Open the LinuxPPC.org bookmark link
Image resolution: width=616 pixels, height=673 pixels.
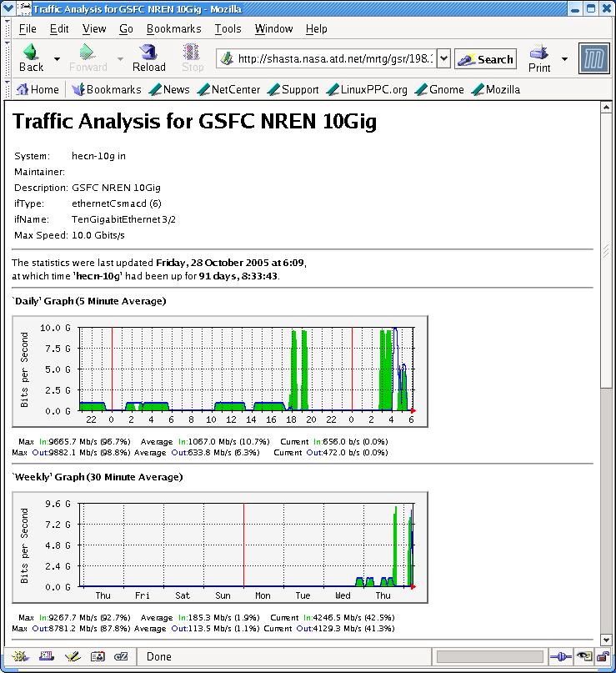[368, 89]
